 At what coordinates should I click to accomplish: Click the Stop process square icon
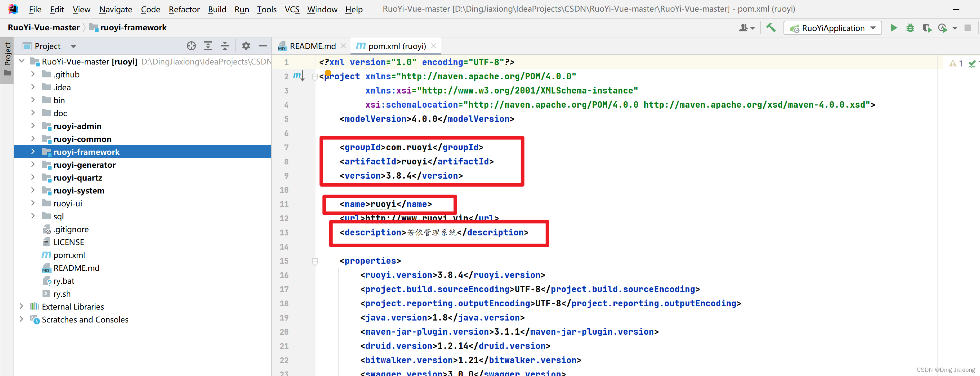coord(968,28)
